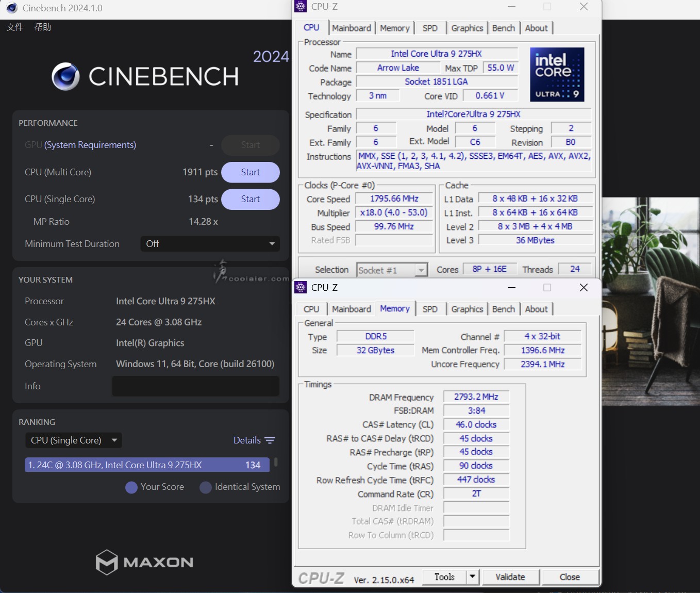This screenshot has width=700, height=593.
Task: Click the Details link in the Ranking panel
Action: point(247,440)
